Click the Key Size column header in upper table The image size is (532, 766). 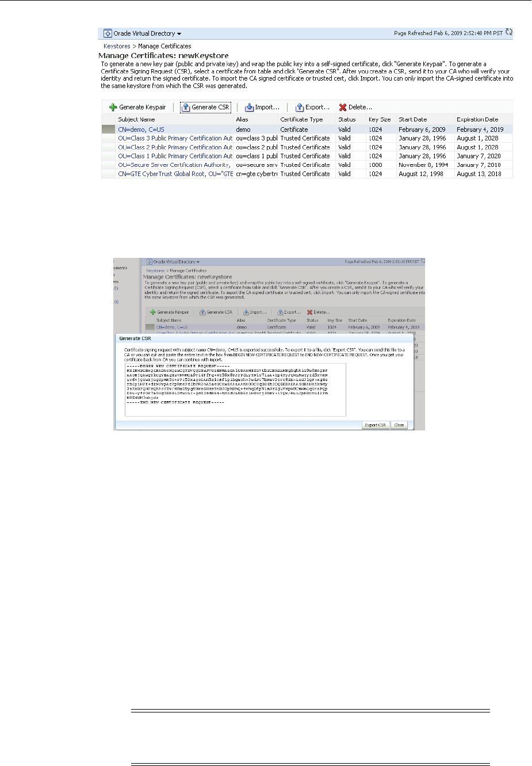(x=380, y=119)
